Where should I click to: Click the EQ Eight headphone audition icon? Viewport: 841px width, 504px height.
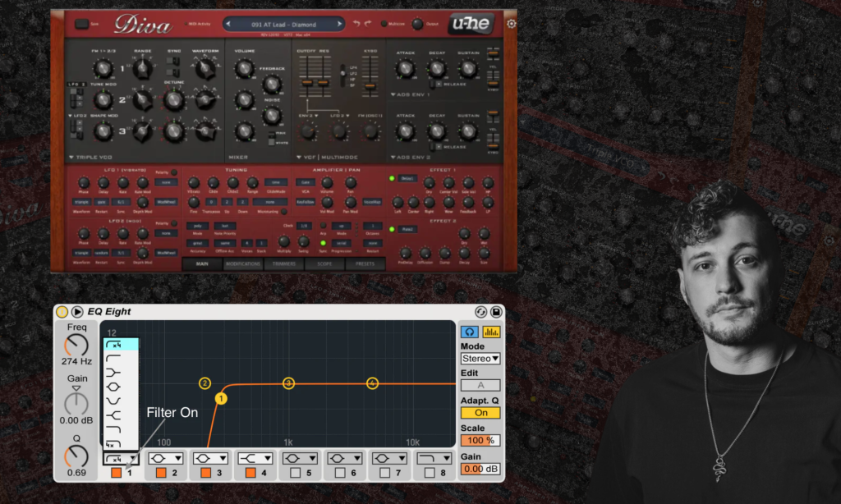point(469,332)
